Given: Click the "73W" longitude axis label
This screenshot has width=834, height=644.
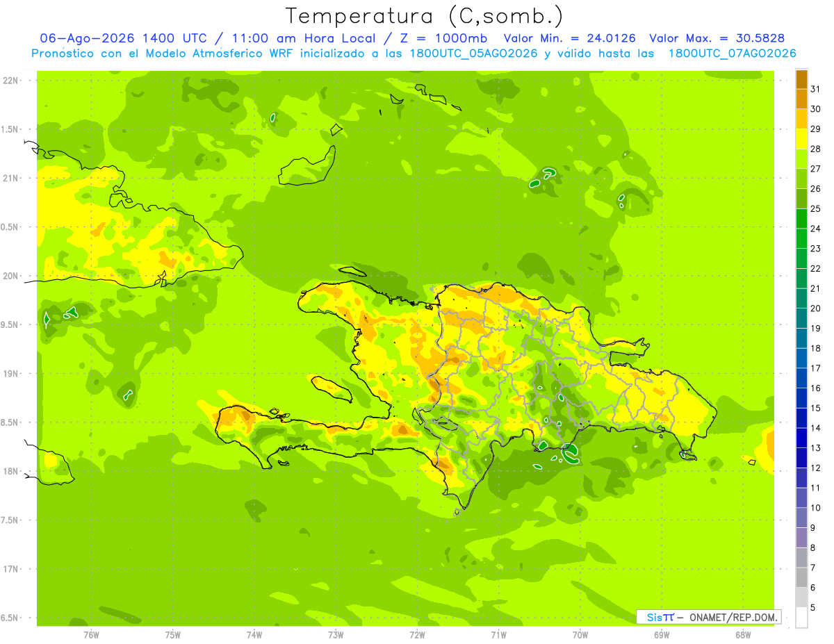Looking at the screenshot, I should 336,635.
